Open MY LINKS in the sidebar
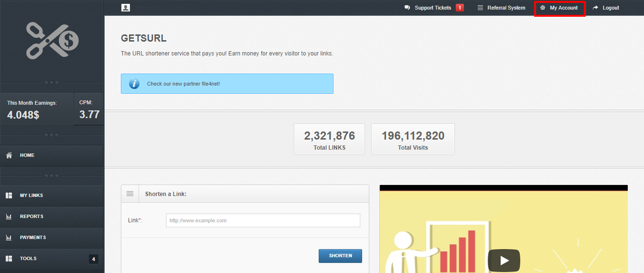 coord(52,196)
